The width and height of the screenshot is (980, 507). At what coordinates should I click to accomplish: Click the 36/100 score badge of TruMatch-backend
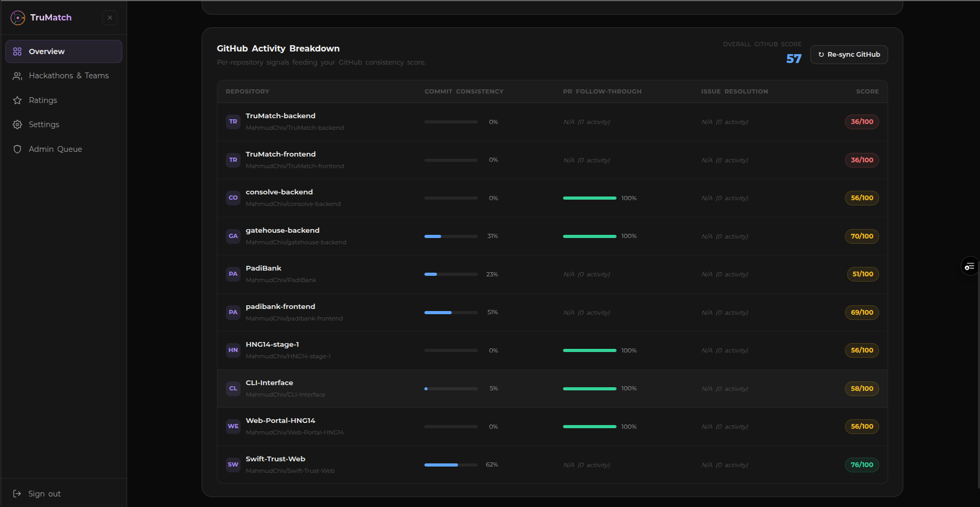pos(862,122)
